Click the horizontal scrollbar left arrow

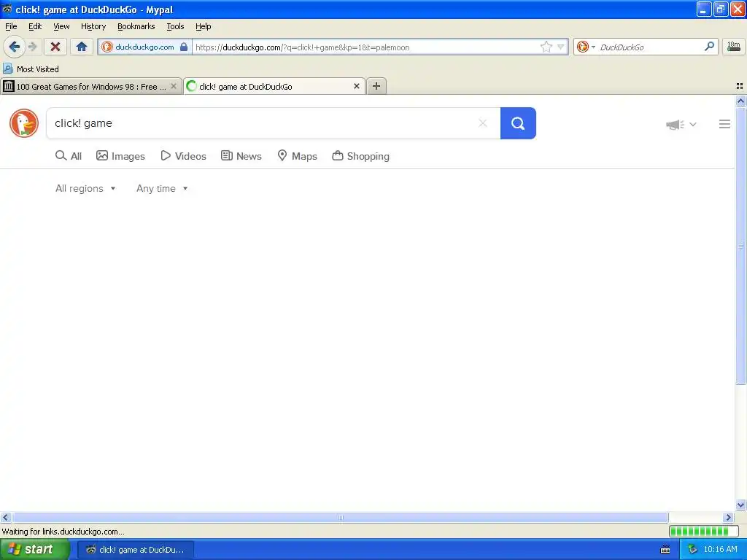5,517
